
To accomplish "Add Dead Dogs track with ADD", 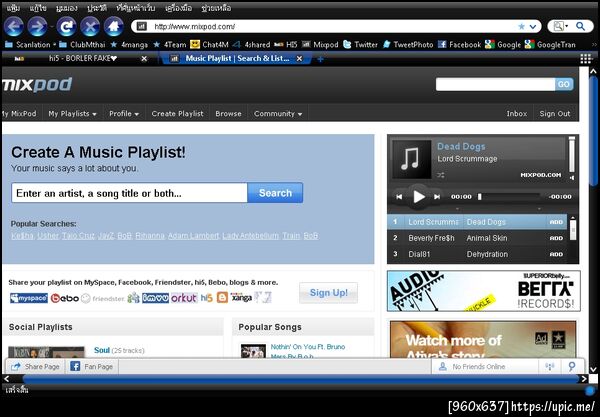I will (x=556, y=222).
